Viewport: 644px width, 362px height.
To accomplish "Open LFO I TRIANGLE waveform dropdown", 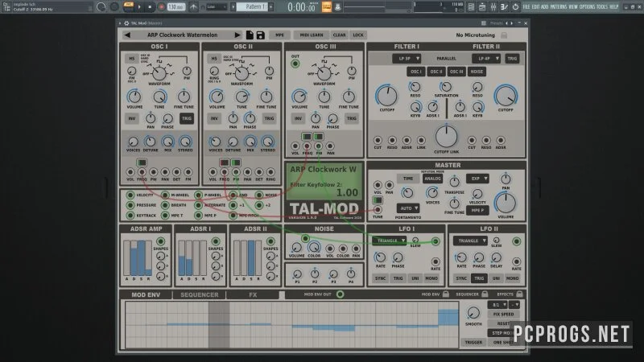I will (390, 241).
